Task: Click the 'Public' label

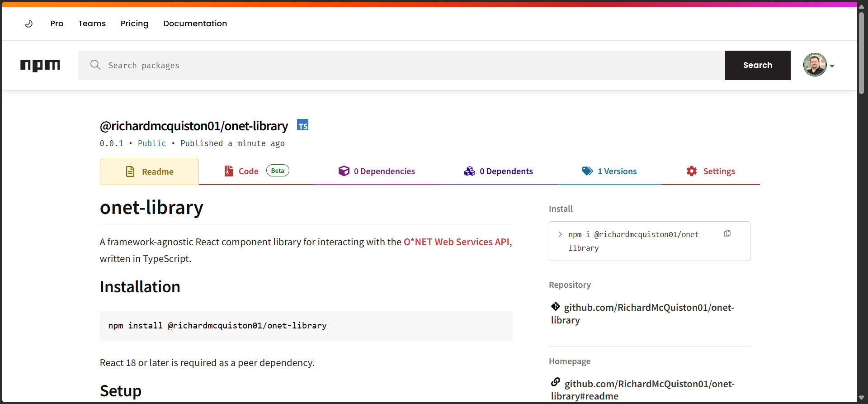Action: (152, 143)
